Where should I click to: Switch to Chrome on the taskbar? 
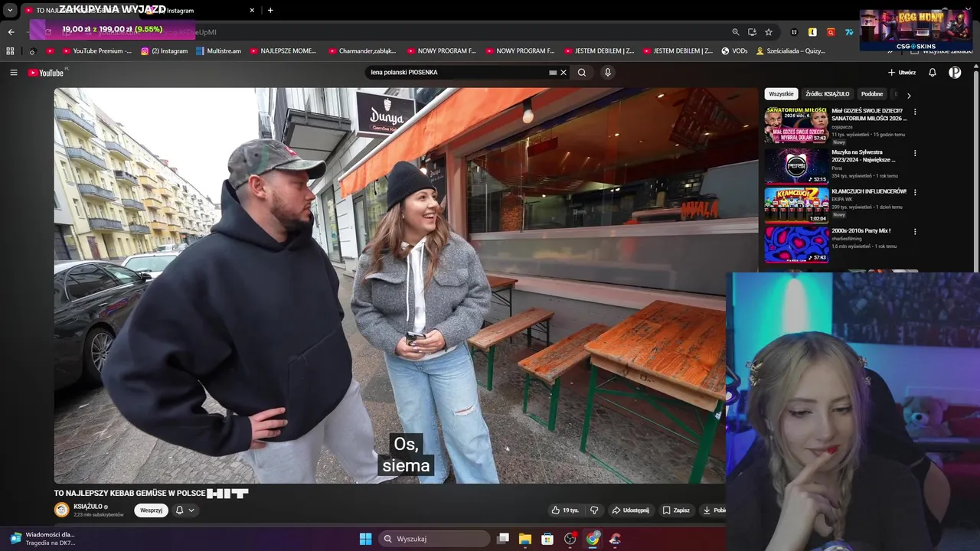(593, 539)
